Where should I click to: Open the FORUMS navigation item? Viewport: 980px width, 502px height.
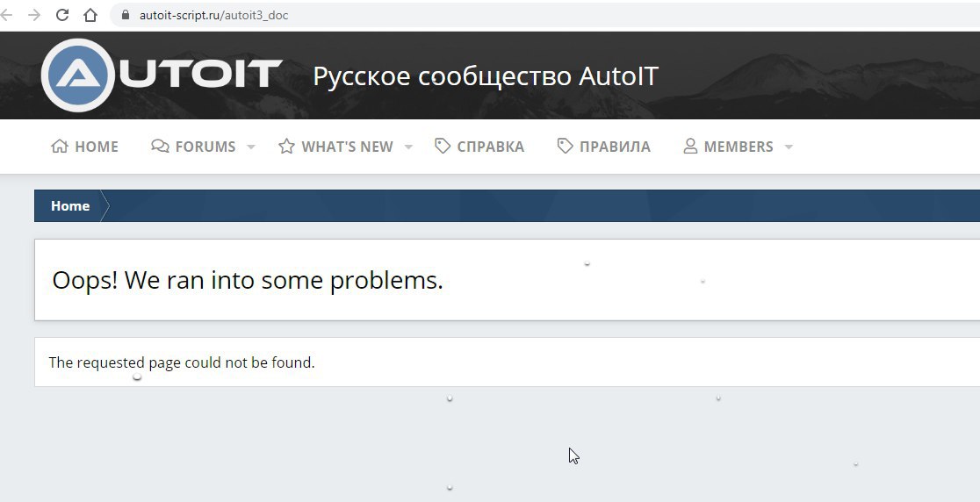point(205,147)
